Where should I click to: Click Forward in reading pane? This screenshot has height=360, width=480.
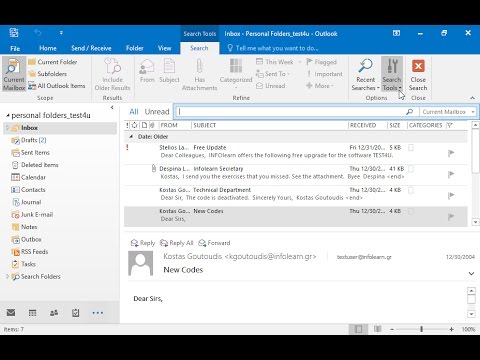coord(214,243)
